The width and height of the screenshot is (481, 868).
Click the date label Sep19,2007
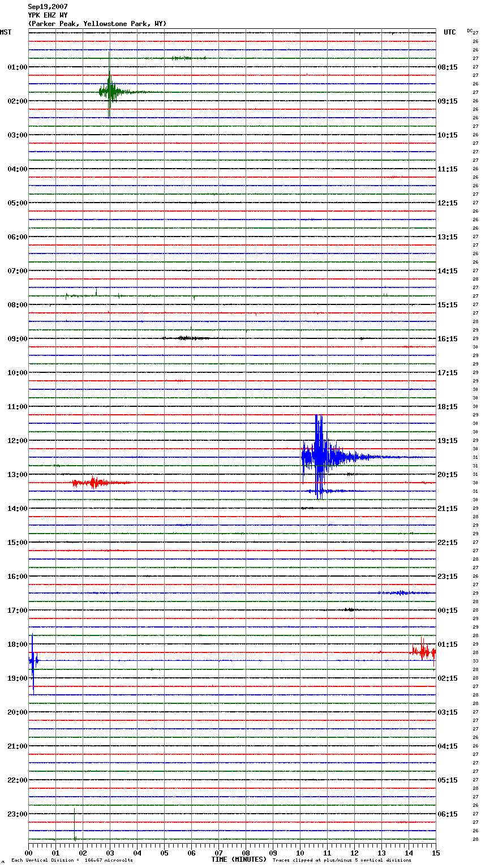48,7
